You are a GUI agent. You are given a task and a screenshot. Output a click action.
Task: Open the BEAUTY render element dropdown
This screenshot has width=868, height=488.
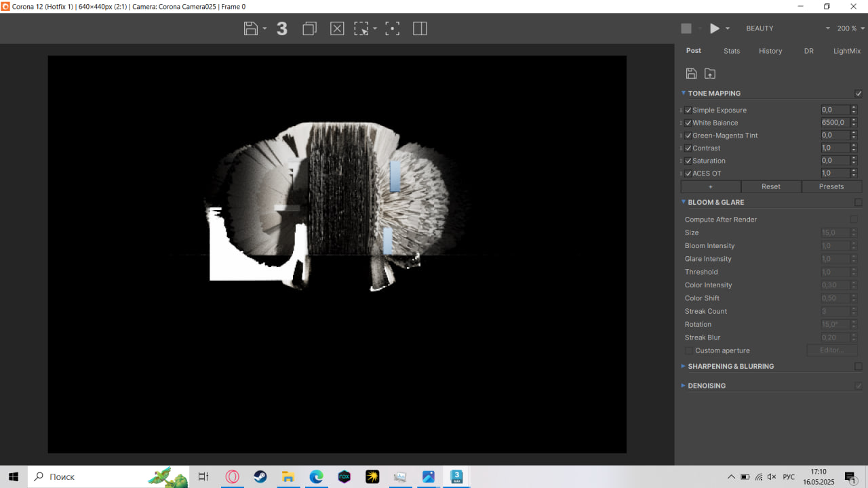point(787,28)
